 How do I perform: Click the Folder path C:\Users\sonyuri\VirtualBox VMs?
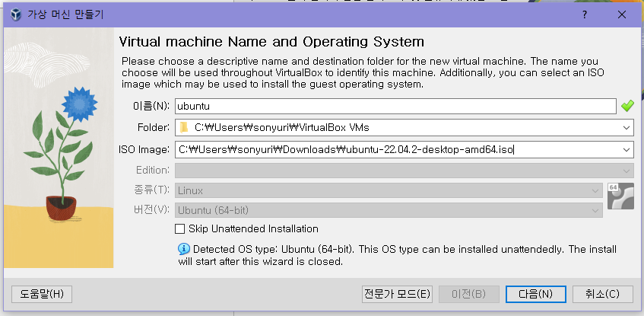(x=282, y=128)
